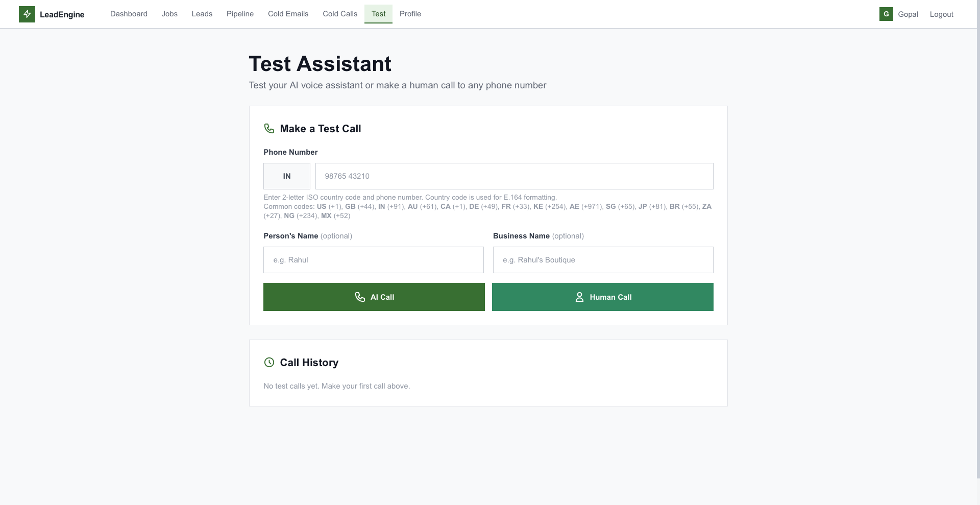
Task: Click the Logout link
Action: (941, 14)
